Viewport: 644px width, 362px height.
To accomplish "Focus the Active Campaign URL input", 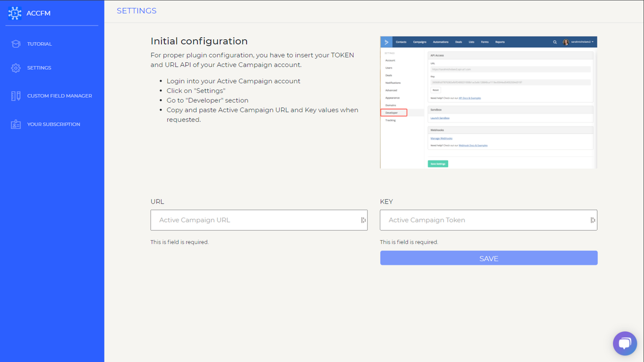I will click(259, 220).
